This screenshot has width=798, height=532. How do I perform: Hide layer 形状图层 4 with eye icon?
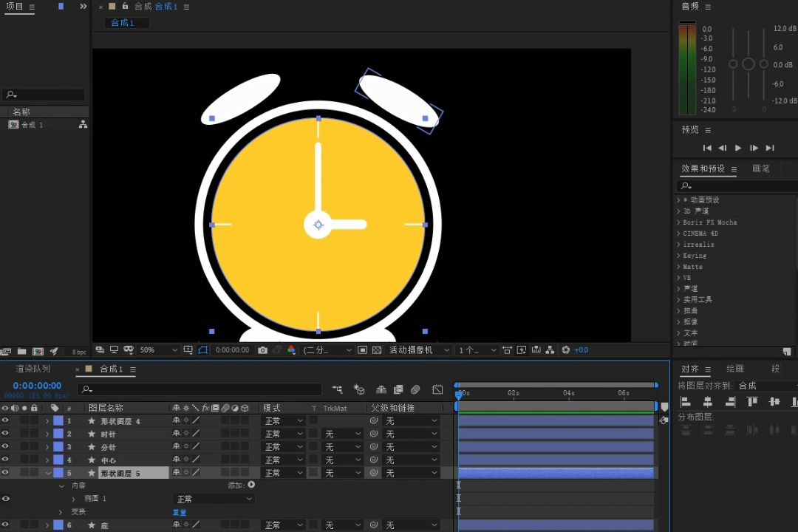5,420
